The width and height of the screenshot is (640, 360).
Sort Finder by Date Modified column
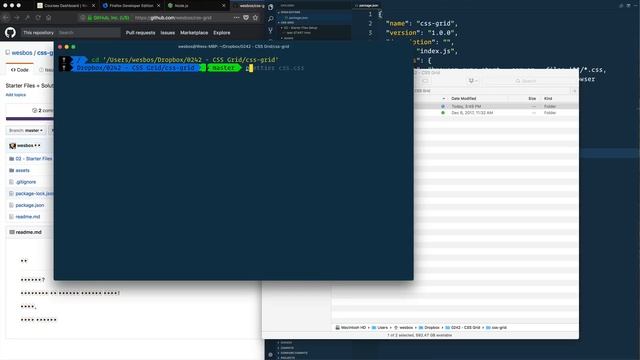pos(464,99)
